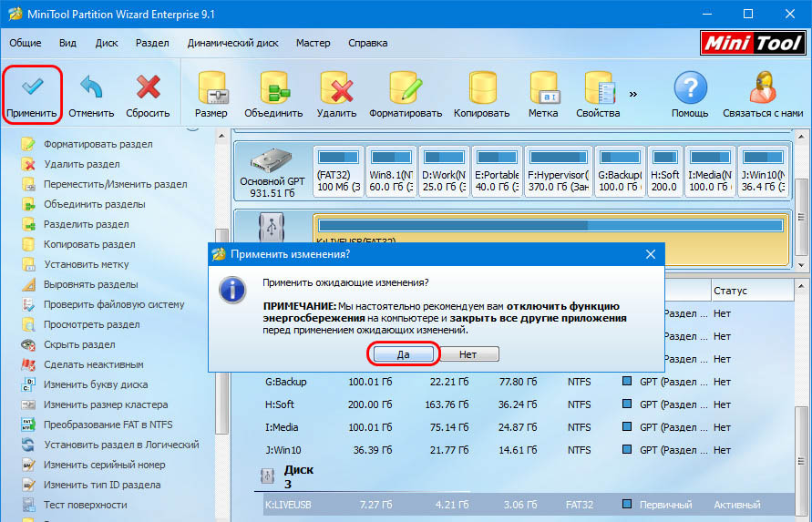Close the Применить изменения dialog
The width and height of the screenshot is (812, 522).
click(x=650, y=254)
